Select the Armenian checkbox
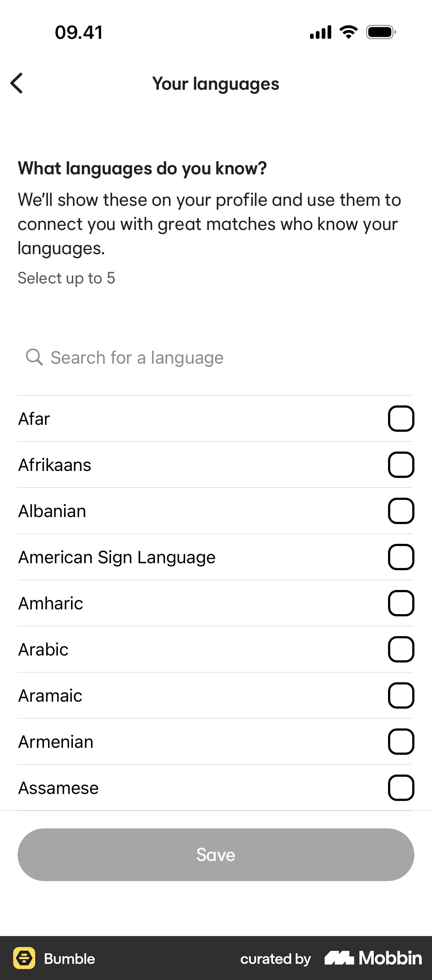 pyautogui.click(x=401, y=742)
